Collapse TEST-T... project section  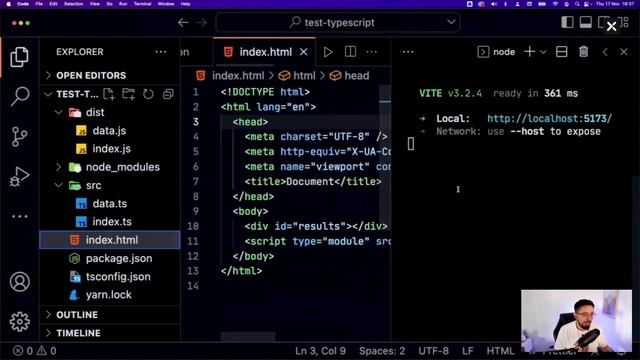coord(48,94)
